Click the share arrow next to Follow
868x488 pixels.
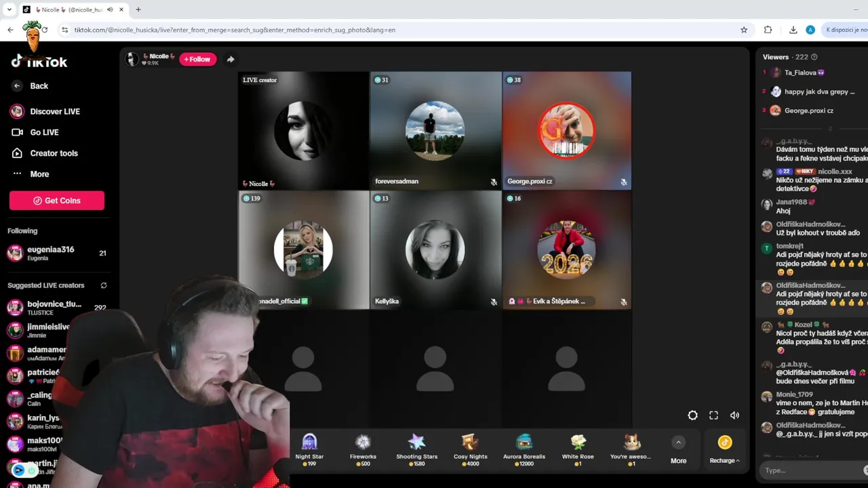point(231,59)
